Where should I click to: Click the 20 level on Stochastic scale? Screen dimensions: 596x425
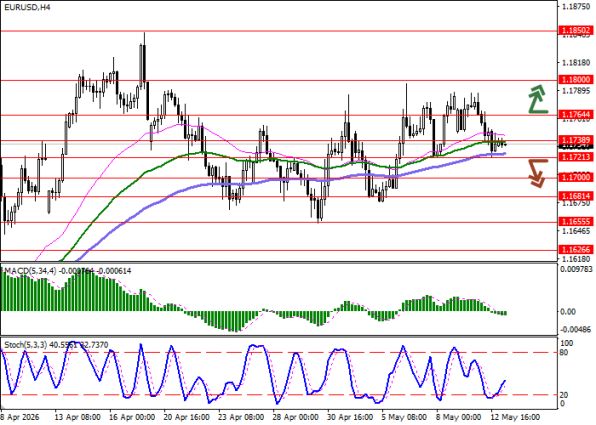[565, 395]
